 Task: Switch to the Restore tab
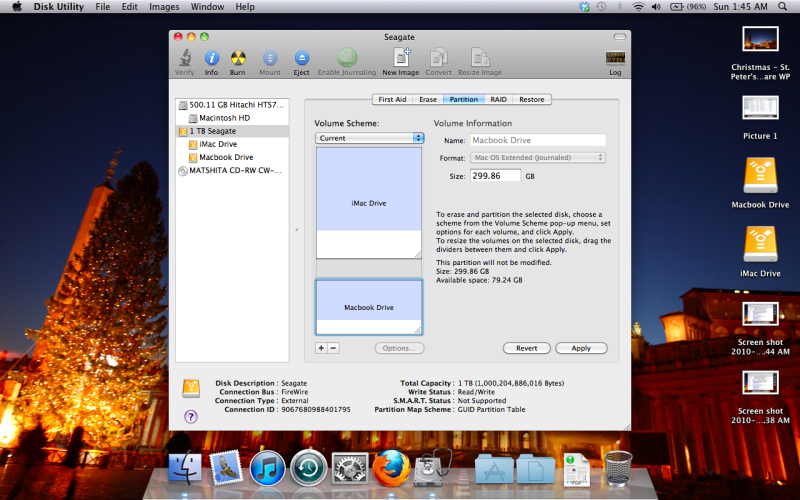(532, 99)
